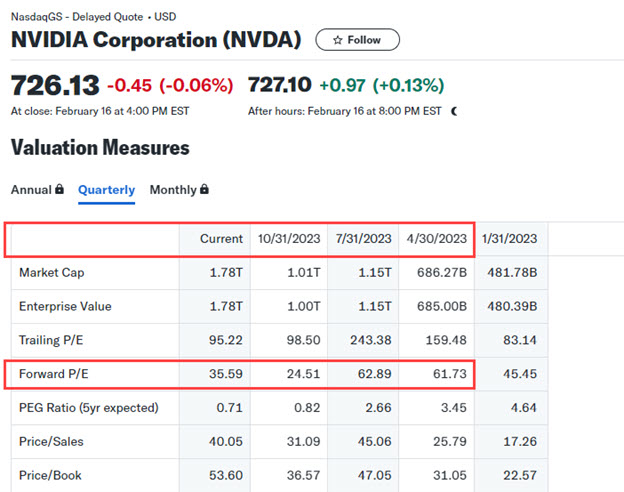Click the Follow button for NVDA
This screenshot has width=624, height=492.
tap(357, 39)
